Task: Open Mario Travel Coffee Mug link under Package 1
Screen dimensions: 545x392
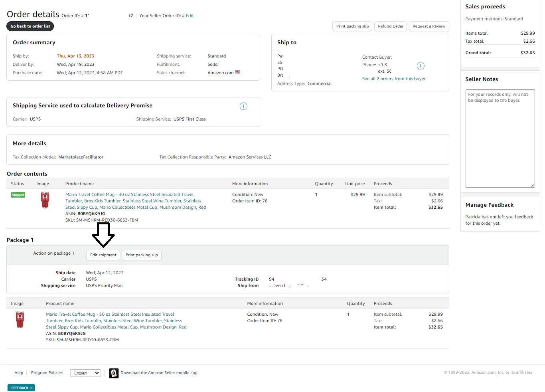Action: (116, 321)
